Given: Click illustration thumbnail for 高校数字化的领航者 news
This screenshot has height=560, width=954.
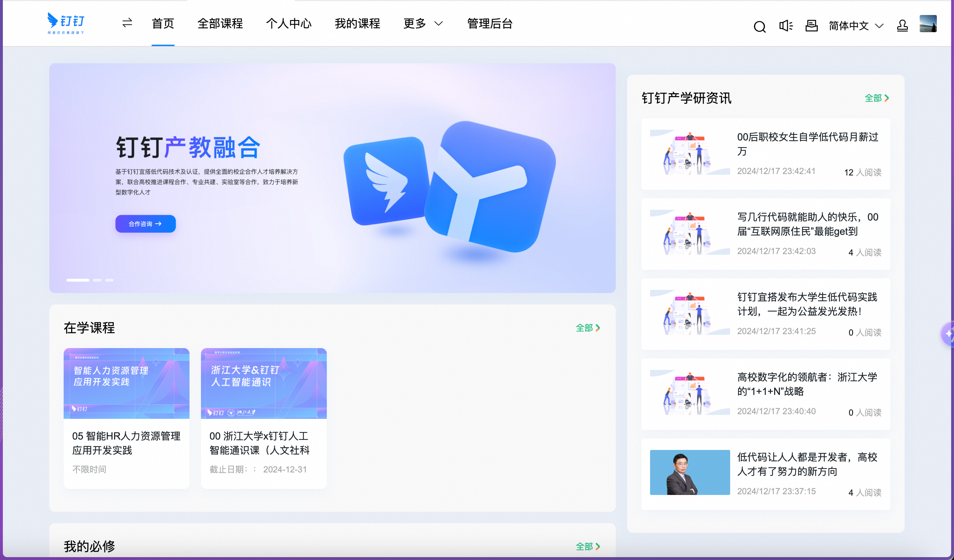Looking at the screenshot, I should (690, 392).
